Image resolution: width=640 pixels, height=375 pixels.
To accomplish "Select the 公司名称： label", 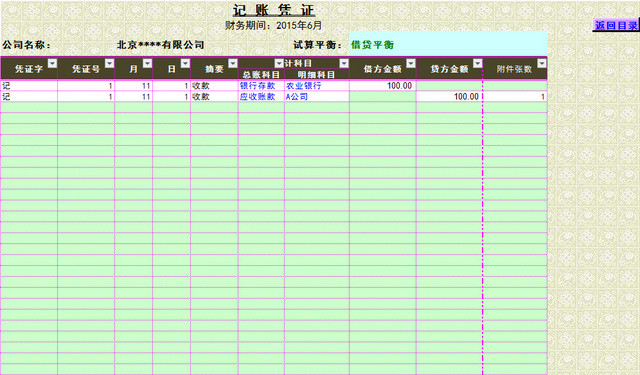I will 27,45.
